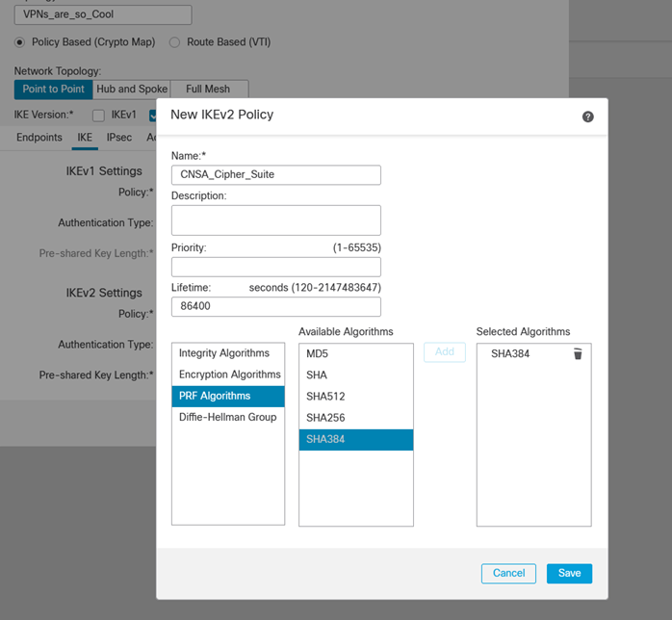Open the help icon in New IKEv2 Policy dialog
Screen dimensions: 672x620
(587, 116)
